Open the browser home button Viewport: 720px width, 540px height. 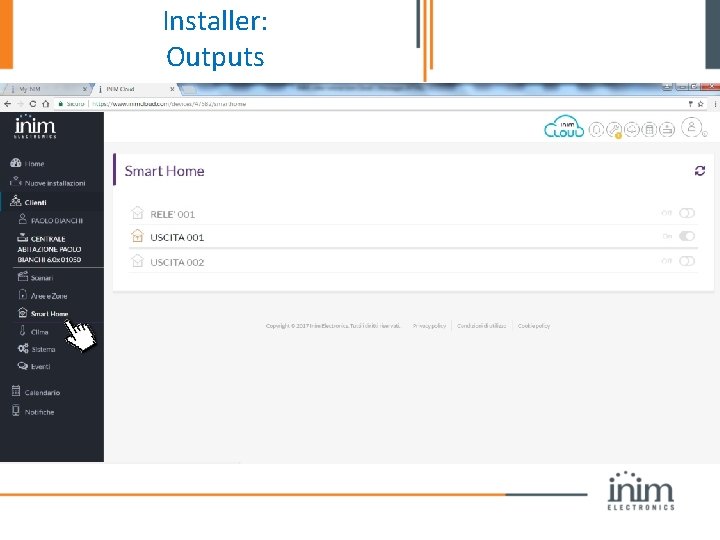click(x=45, y=104)
